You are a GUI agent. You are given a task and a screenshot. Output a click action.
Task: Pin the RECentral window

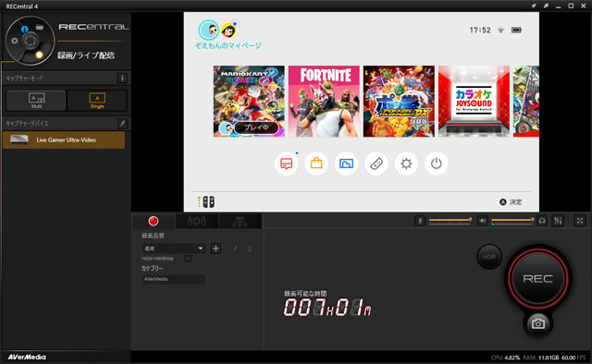coord(534,6)
